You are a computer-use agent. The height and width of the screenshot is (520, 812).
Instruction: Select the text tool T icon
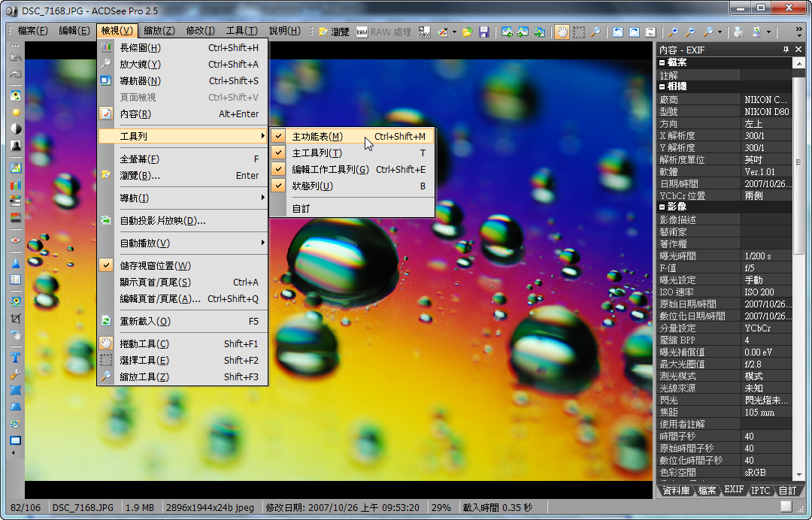(15, 358)
